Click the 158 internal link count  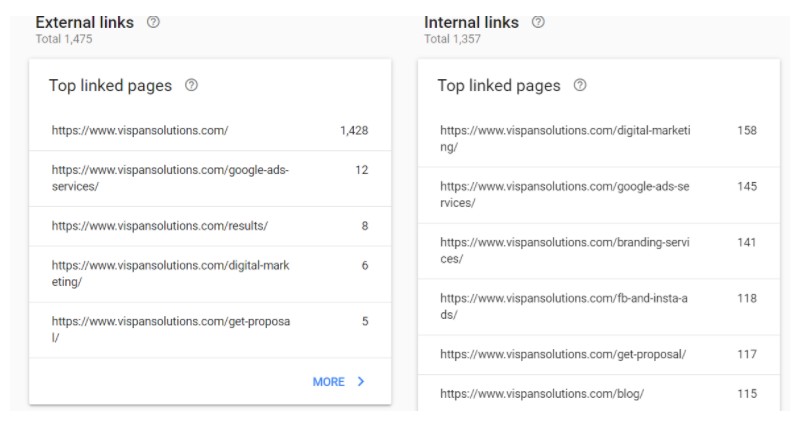[747, 131]
